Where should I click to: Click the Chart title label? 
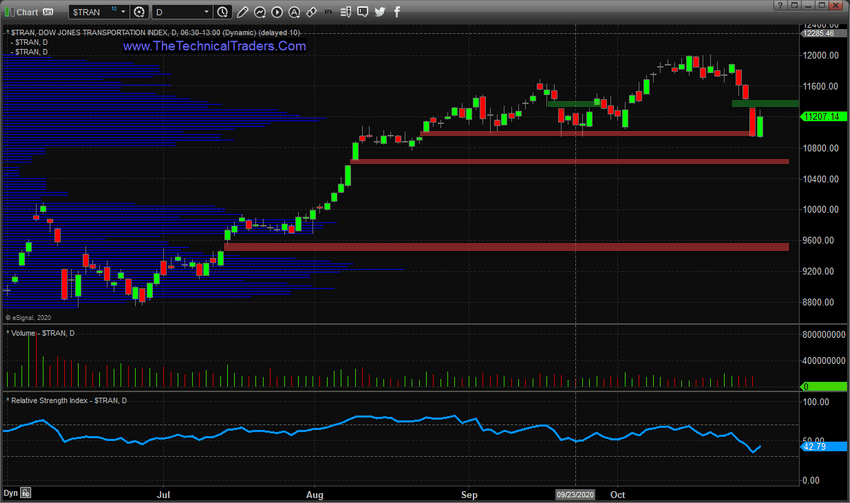tap(27, 12)
